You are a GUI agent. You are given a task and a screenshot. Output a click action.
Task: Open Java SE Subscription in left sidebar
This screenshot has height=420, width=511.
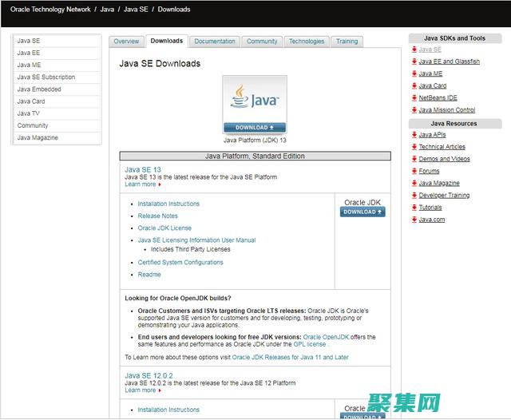[57, 77]
